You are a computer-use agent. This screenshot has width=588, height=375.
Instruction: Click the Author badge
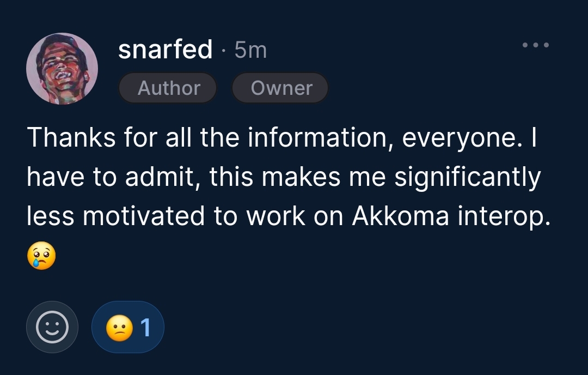(168, 88)
